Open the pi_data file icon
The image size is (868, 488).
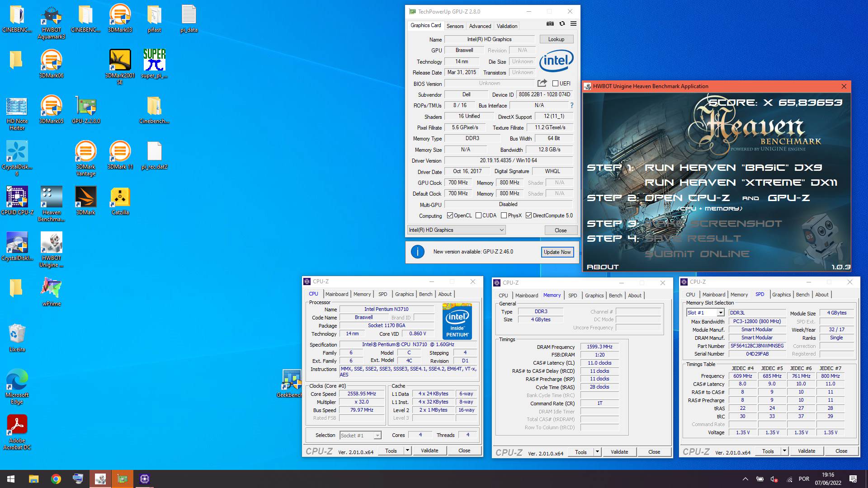pyautogui.click(x=189, y=19)
